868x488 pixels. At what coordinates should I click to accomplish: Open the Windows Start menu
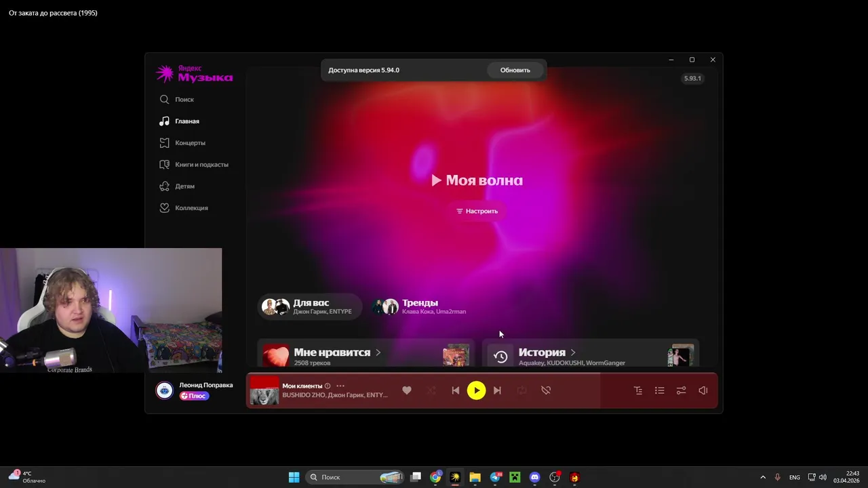[x=294, y=477]
